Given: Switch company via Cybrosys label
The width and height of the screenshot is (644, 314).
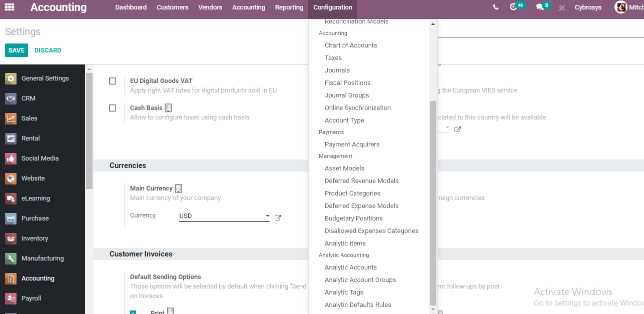Looking at the screenshot, I should (x=588, y=7).
